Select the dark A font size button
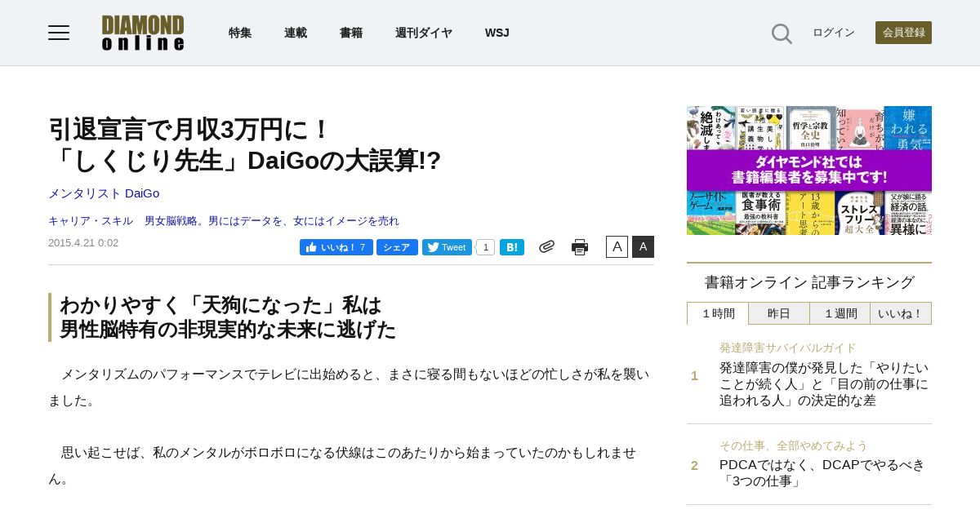This screenshot has height=514, width=980. click(643, 246)
